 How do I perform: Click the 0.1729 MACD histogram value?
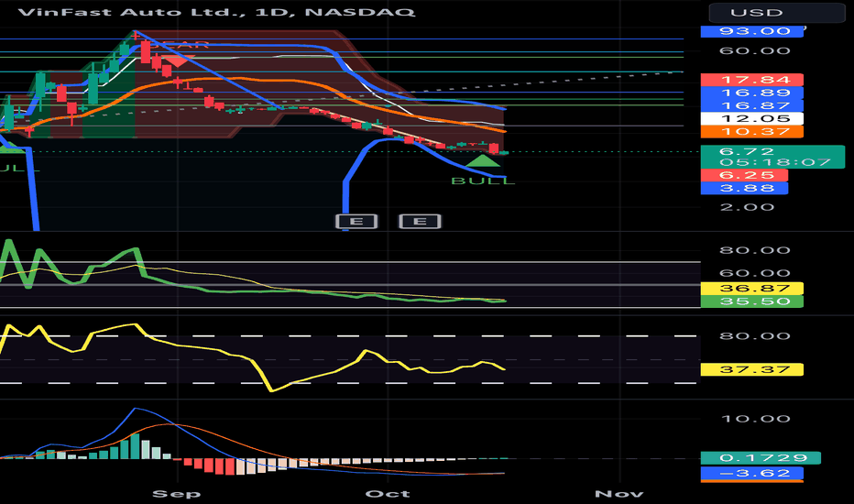pos(761,457)
